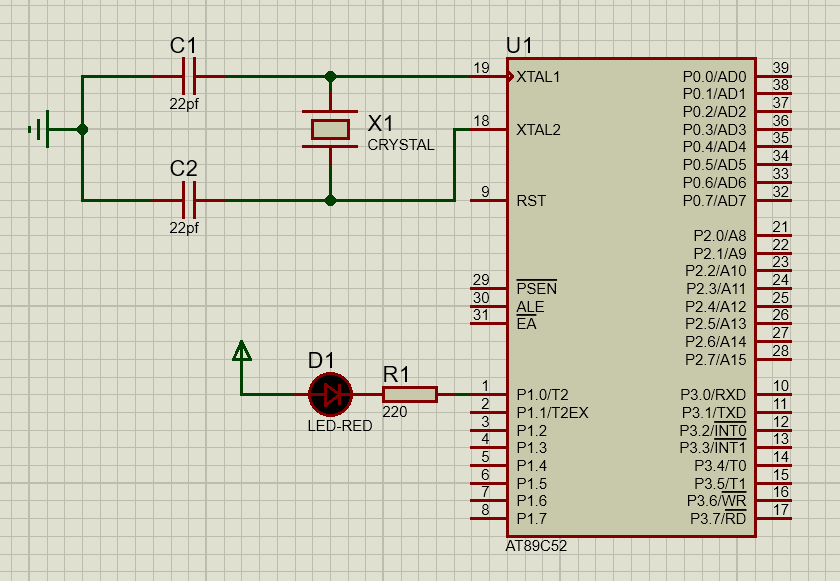
Task: Click the wire junction dot beside ground
Action: pyautogui.click(x=82, y=129)
